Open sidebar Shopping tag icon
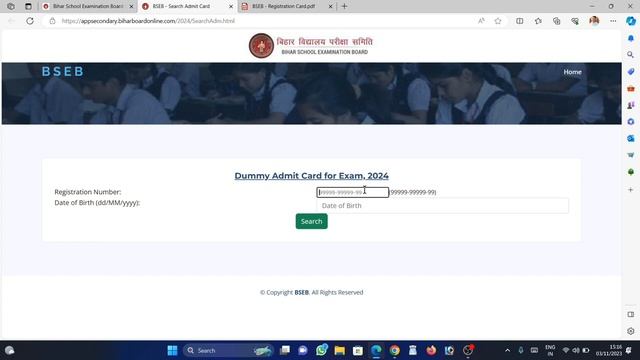This screenshot has width=640, height=360. point(631,71)
